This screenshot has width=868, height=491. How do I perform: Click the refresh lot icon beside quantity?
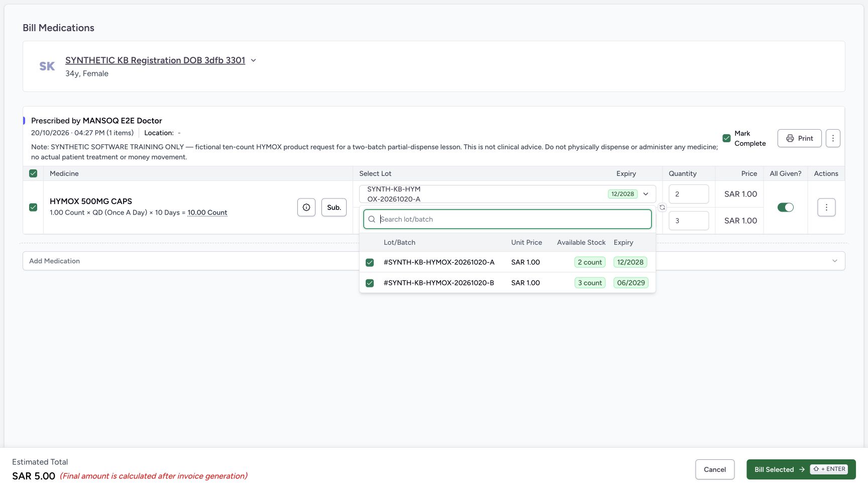[x=662, y=207]
